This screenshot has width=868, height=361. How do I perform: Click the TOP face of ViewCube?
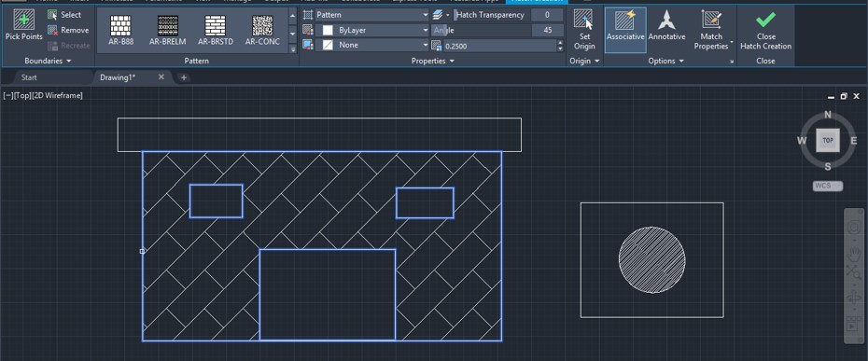point(828,141)
